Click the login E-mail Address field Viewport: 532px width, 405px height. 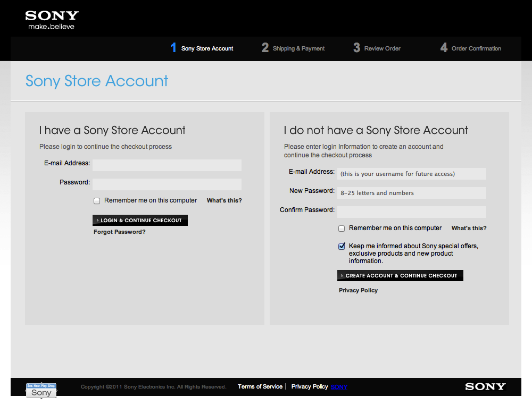point(167,165)
